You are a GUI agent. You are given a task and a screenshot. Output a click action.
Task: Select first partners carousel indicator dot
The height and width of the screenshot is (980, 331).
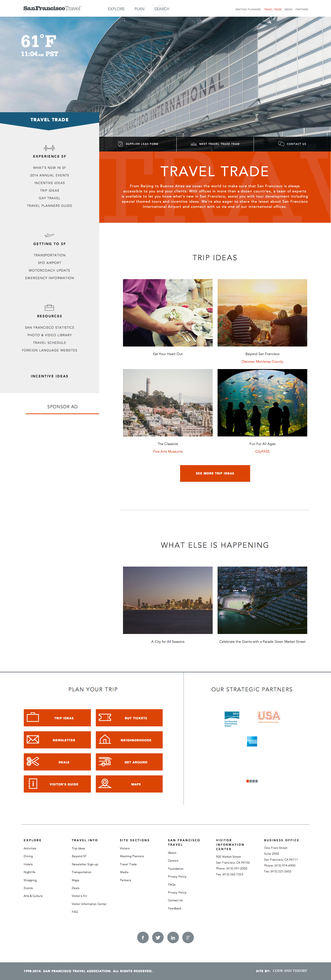(x=248, y=781)
